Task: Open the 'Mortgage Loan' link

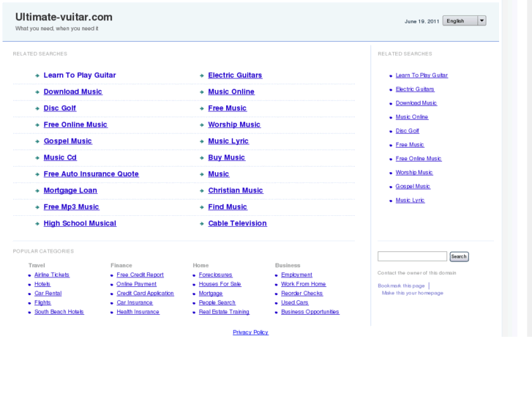Action: click(70, 190)
